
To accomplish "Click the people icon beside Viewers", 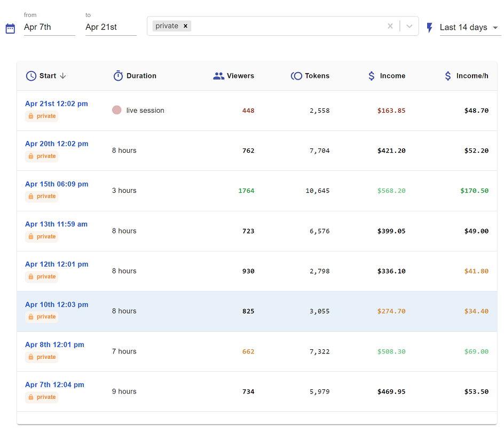I will tap(218, 76).
